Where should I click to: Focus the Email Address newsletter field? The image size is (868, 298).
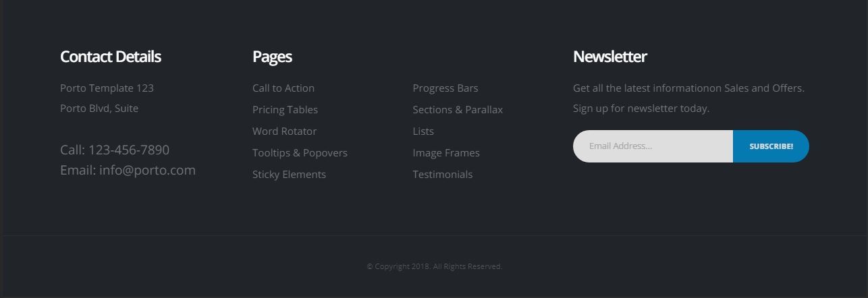click(652, 146)
